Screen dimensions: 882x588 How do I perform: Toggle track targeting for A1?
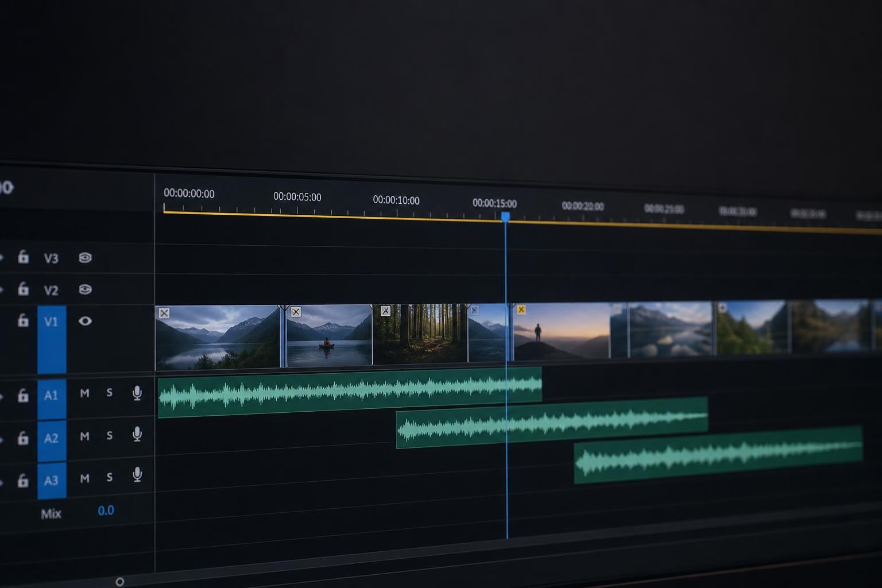pyautogui.click(x=52, y=399)
